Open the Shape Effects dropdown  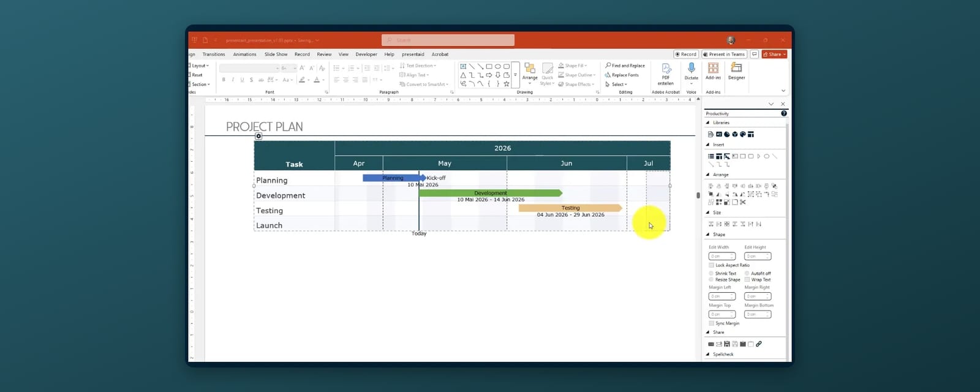pos(576,85)
